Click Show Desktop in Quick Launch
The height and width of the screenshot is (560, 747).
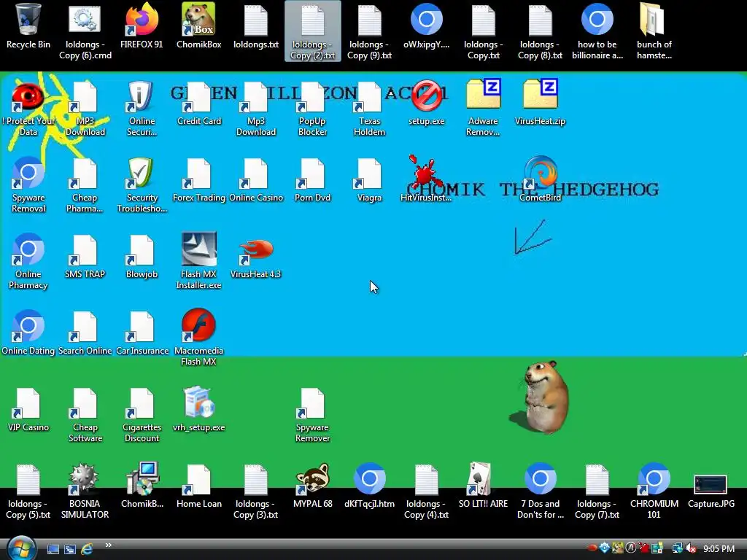click(x=53, y=550)
